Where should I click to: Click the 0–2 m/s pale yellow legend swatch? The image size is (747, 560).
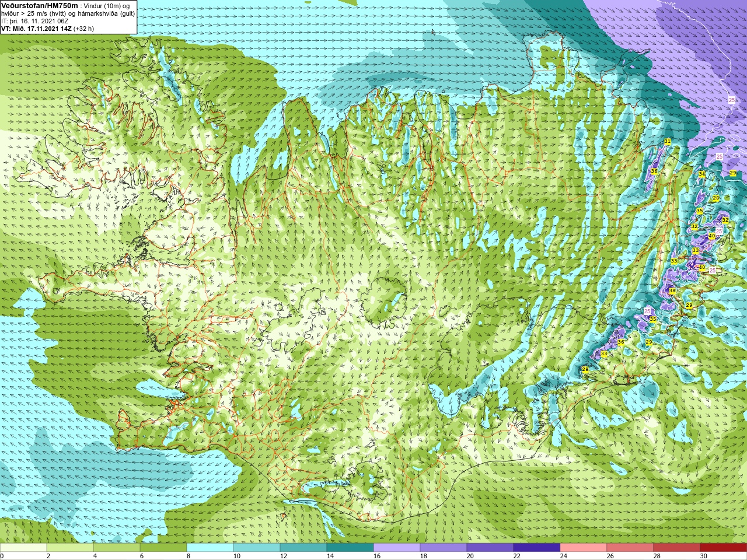[23, 547]
